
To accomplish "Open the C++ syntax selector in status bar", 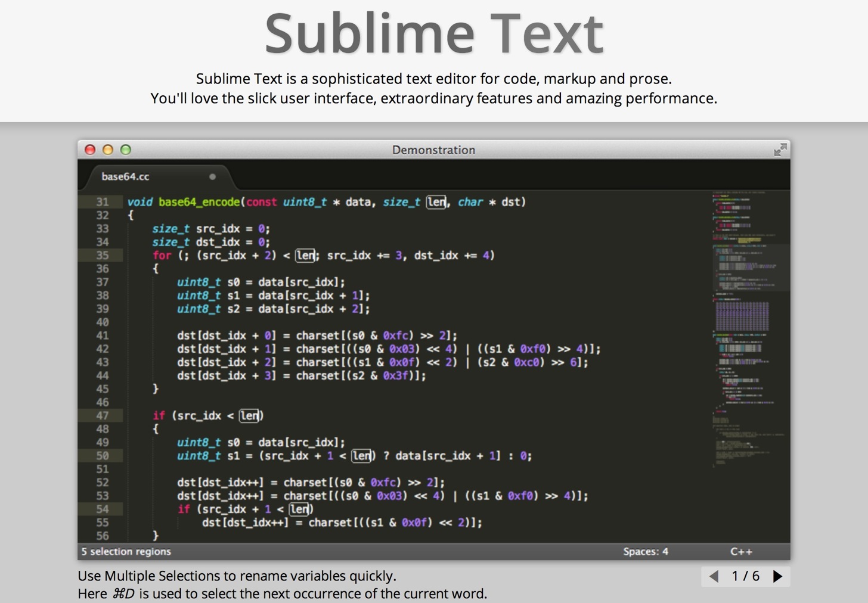I will 741,552.
